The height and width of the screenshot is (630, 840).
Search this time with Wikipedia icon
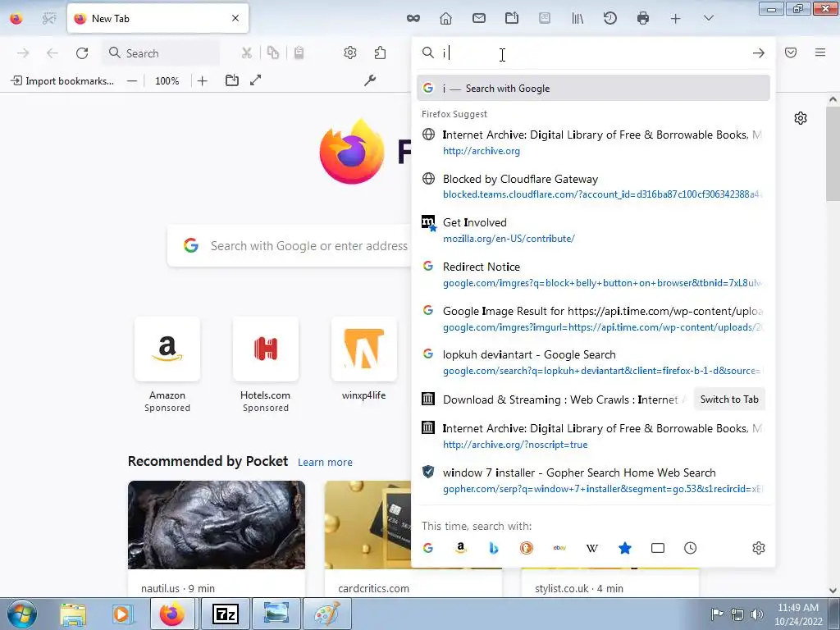point(592,548)
